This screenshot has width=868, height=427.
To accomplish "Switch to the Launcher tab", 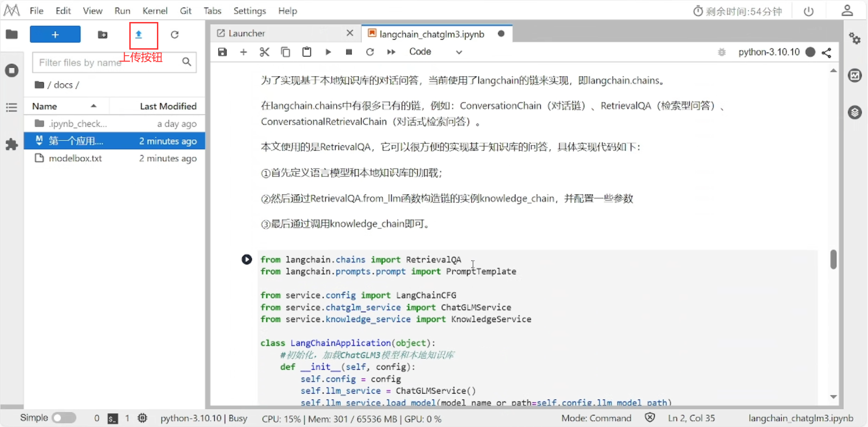I will [246, 33].
